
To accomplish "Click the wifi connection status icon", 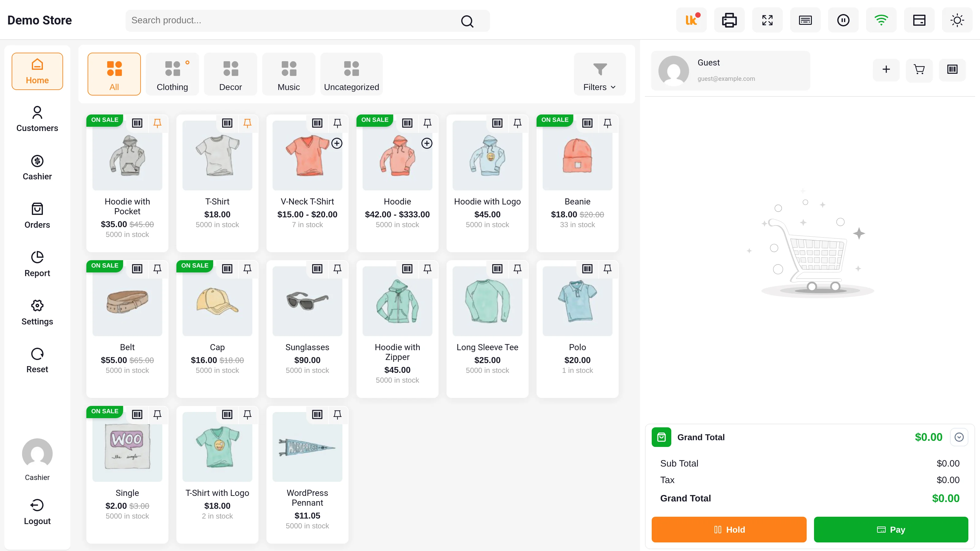I will [881, 20].
